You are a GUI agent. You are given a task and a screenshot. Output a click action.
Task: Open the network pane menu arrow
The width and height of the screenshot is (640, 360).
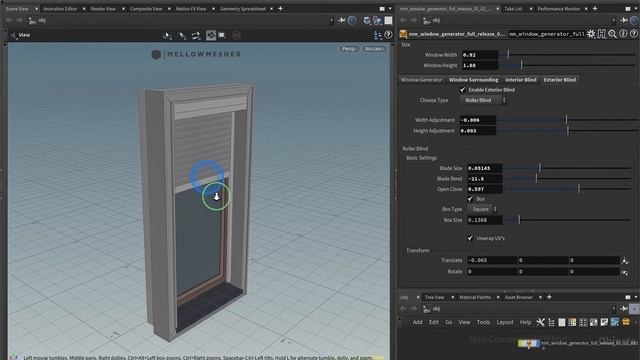point(636,297)
